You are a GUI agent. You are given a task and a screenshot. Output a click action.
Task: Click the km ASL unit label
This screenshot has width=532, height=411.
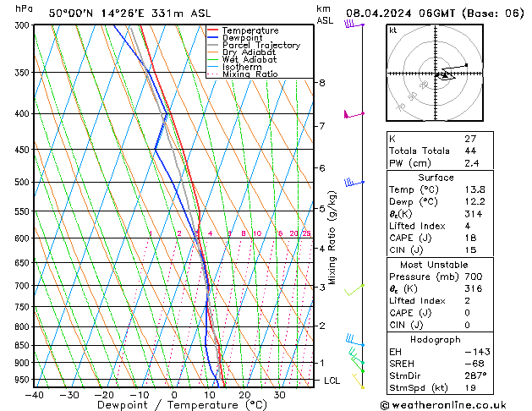(325, 14)
